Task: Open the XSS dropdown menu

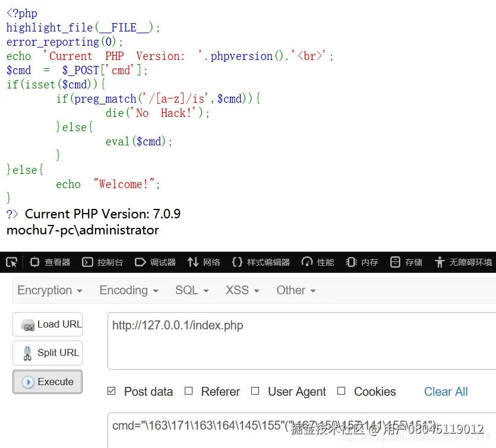Action: [242, 290]
